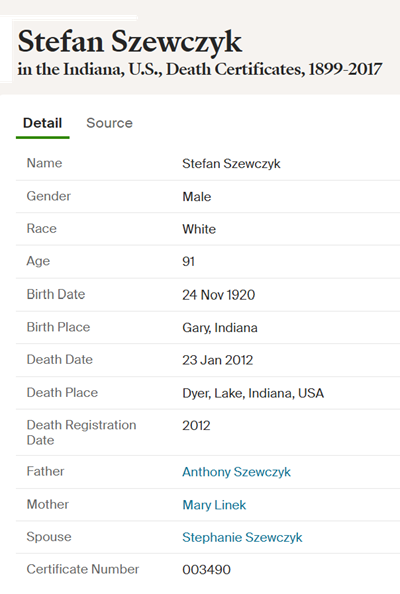Click the death date 23 Jan 2012
The image size is (400, 594).
217,360
